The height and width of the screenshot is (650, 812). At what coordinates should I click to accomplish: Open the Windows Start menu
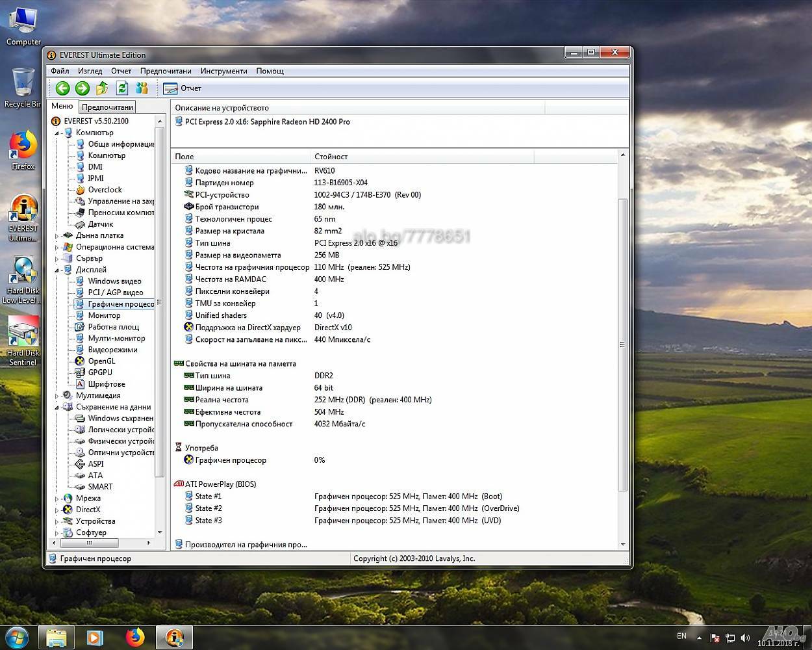tap(18, 637)
